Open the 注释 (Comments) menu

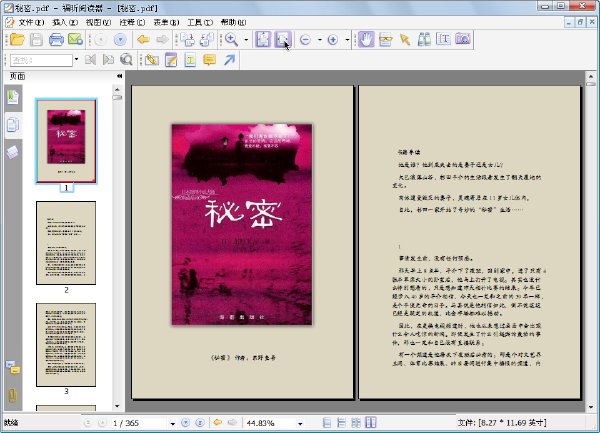point(132,23)
